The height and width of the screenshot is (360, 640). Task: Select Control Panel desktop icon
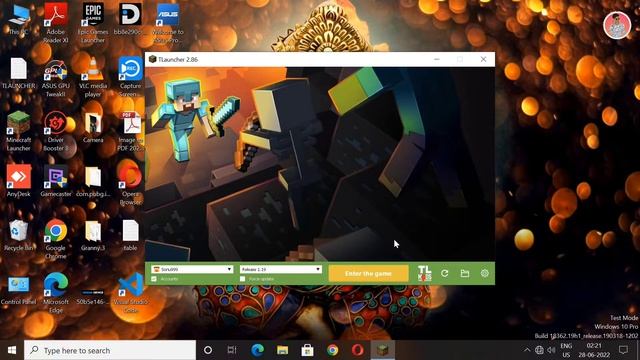[x=19, y=289]
